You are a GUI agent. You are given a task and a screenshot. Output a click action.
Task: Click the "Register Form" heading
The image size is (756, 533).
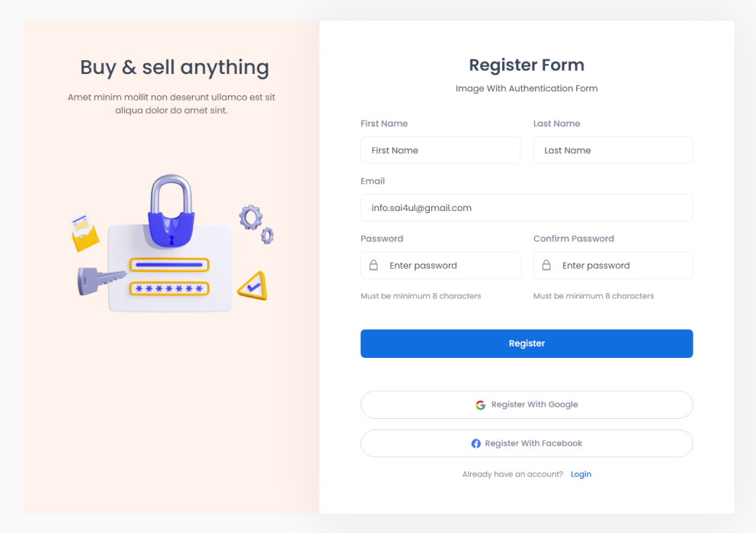[527, 65]
